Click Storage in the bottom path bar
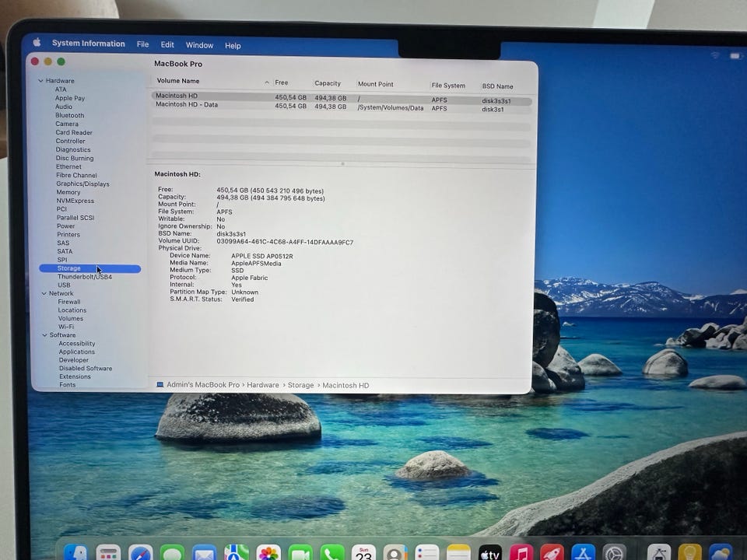 click(x=300, y=385)
